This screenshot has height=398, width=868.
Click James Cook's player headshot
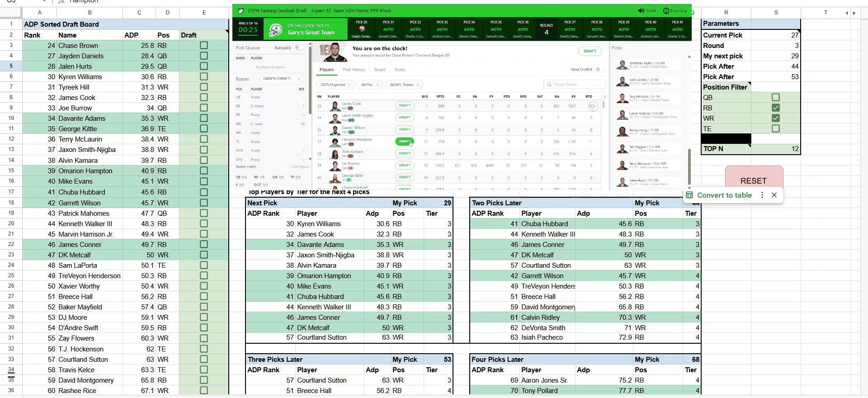coord(335,106)
